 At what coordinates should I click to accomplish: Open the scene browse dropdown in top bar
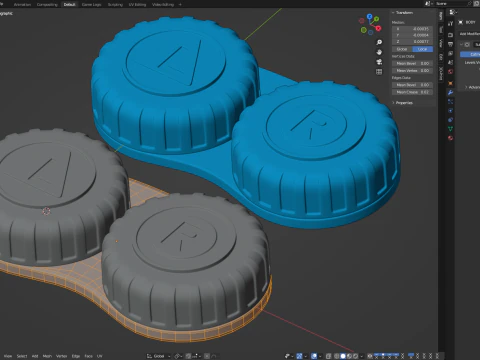click(x=428, y=4)
